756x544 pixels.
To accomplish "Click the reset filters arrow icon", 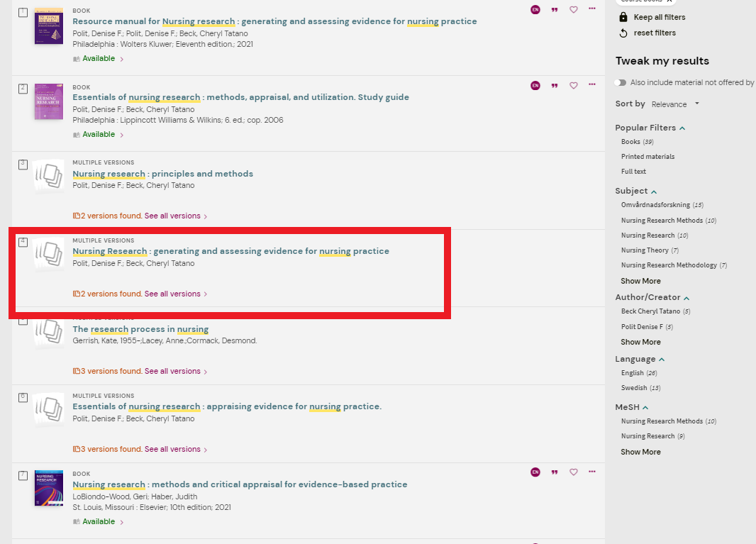I will point(623,33).
